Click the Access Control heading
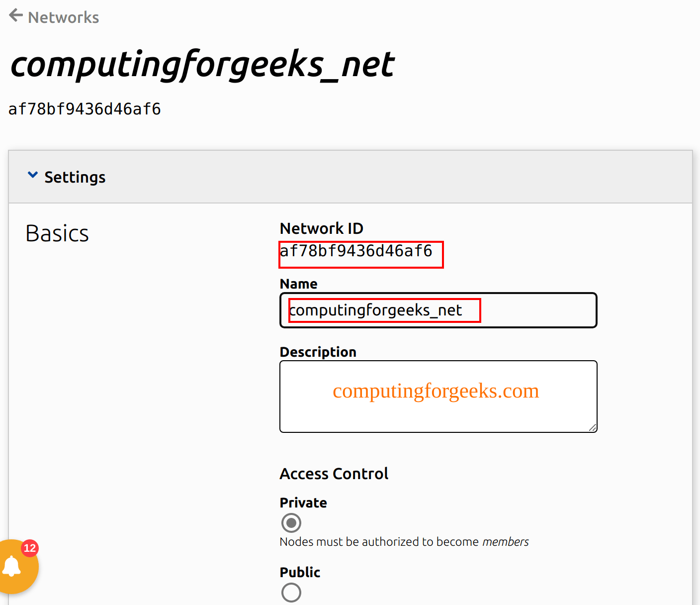Viewport: 700px width, 605px height. [x=334, y=473]
